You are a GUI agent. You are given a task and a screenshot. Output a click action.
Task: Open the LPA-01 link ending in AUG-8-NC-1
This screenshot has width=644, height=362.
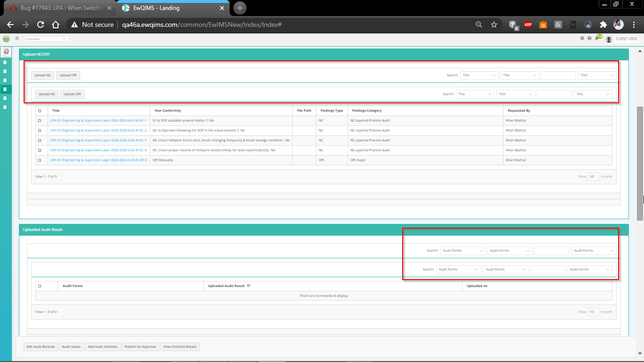[99, 121]
